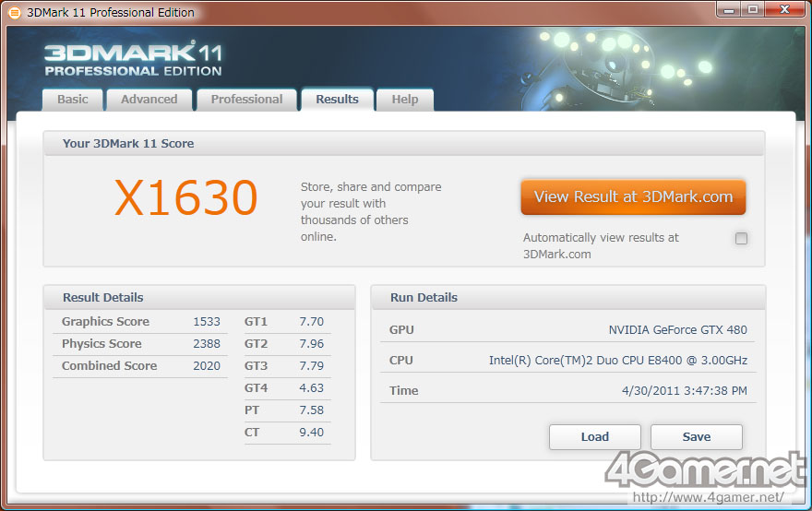
Task: Minimize the 3DMark 11 window
Action: pyautogui.click(x=729, y=9)
